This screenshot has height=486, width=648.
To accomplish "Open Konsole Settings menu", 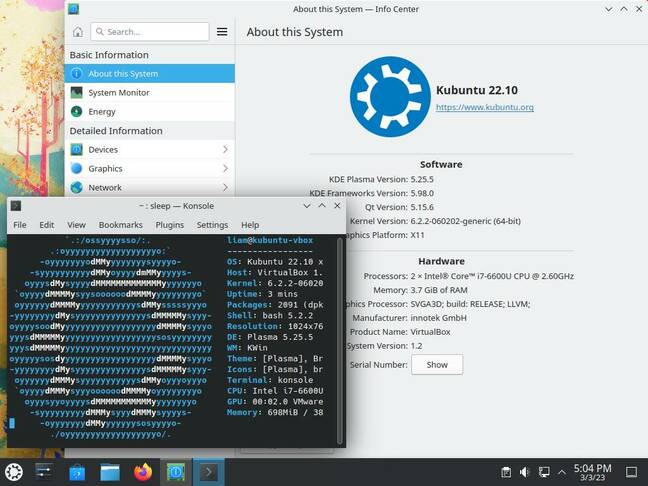I will coord(212,225).
